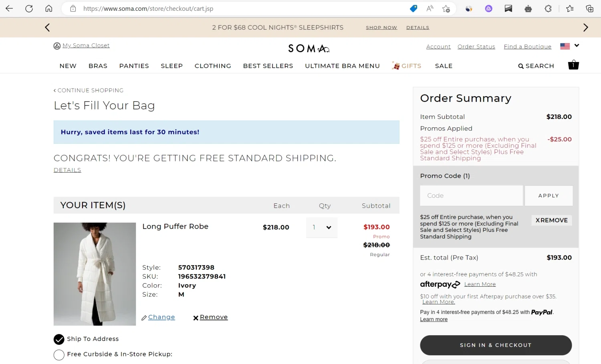Image resolution: width=601 pixels, height=364 pixels.
Task: Click Sign In & Checkout button
Action: (x=496, y=345)
